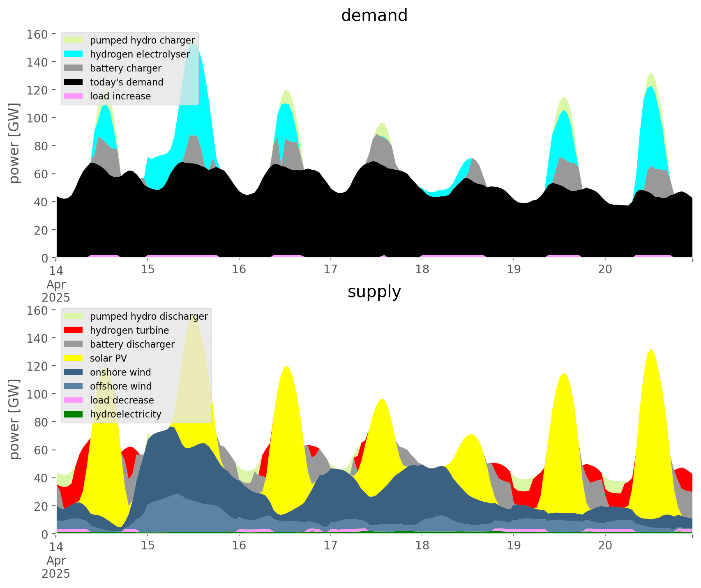This screenshot has width=701, height=588.
Task: Select the 'demand' chart title
Action: coord(374,16)
